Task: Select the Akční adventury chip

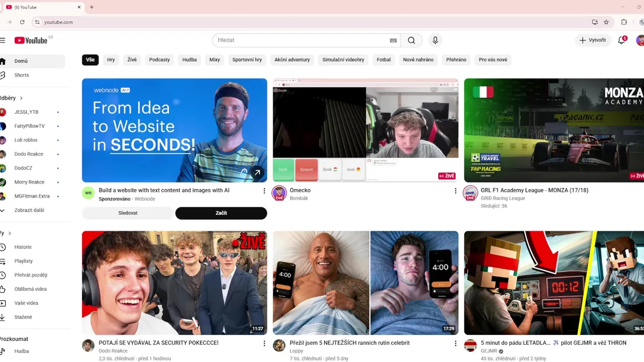Action: [292, 60]
